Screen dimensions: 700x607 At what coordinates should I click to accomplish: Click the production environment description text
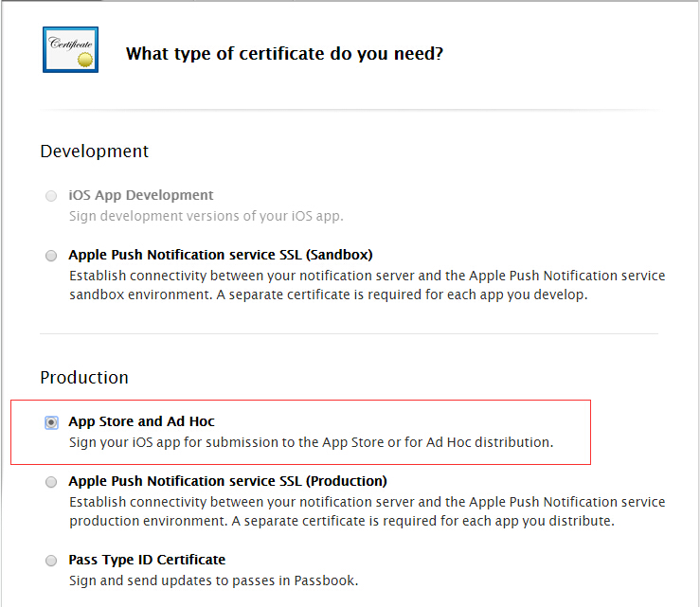(367, 511)
